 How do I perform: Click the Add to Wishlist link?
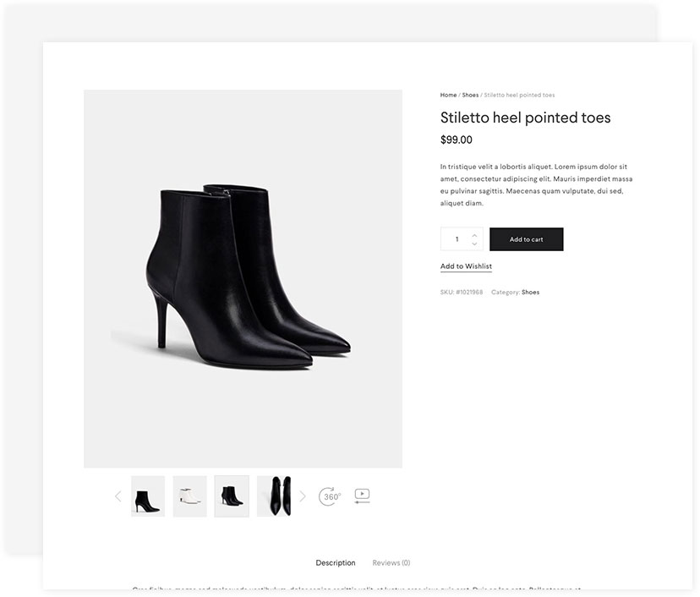tap(466, 266)
